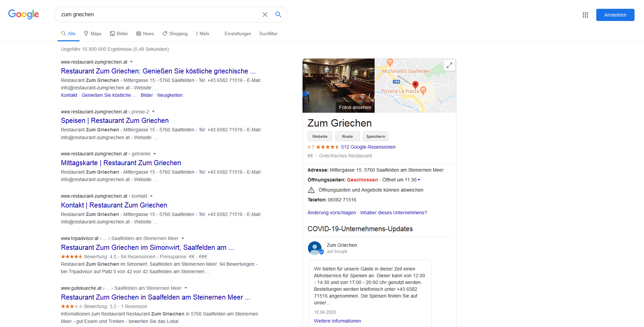Click the post date 10.04.2020
The image size is (644, 327).
click(325, 312)
